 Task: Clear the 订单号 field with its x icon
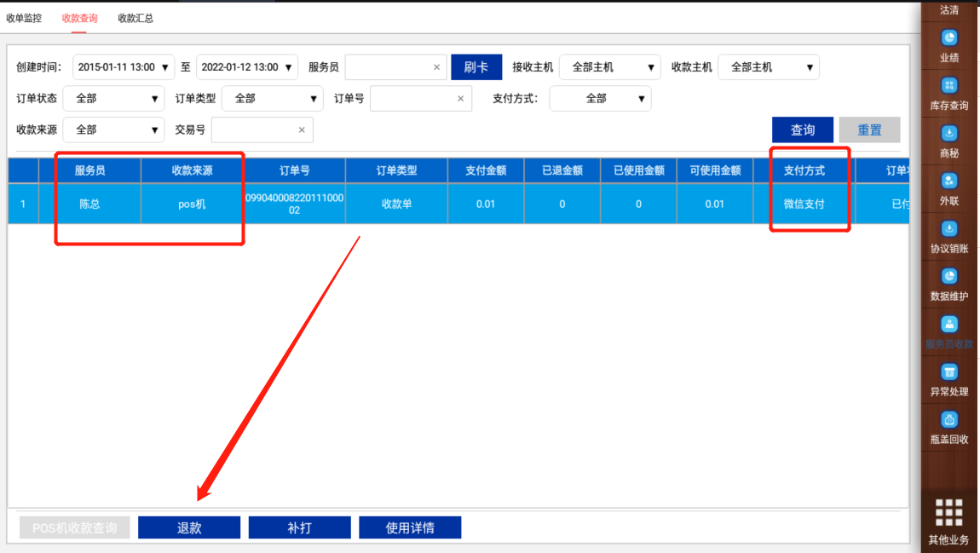pos(461,99)
